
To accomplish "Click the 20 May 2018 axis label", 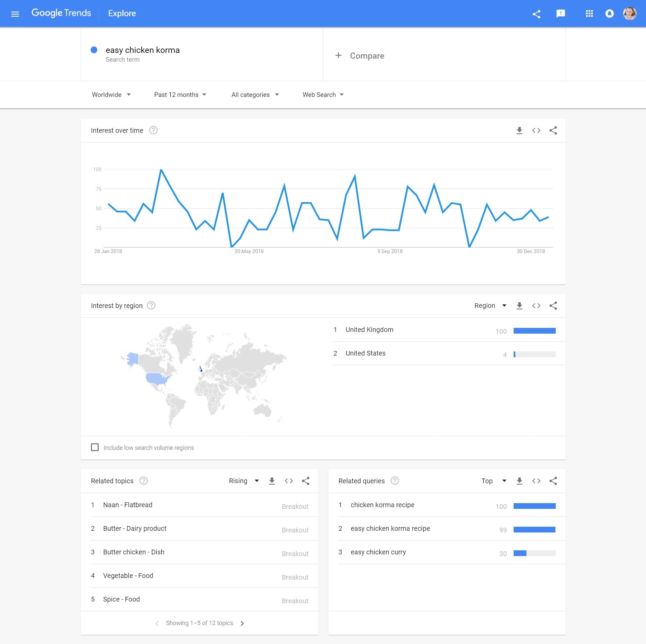I will [x=249, y=251].
